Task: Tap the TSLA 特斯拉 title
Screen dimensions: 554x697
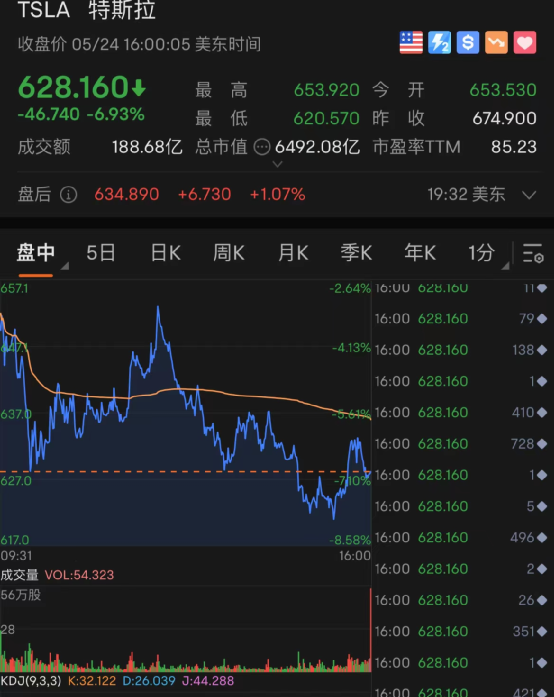Action: pos(87,10)
